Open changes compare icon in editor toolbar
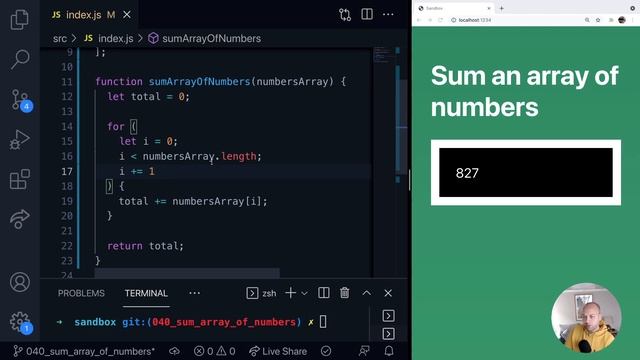Viewport: 640px width, 360px height. pyautogui.click(x=345, y=15)
